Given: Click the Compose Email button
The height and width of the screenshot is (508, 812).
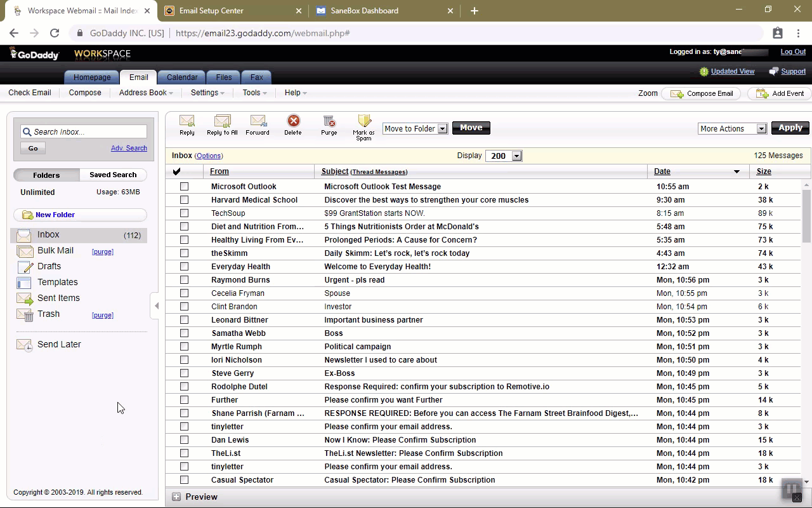Looking at the screenshot, I should point(702,93).
